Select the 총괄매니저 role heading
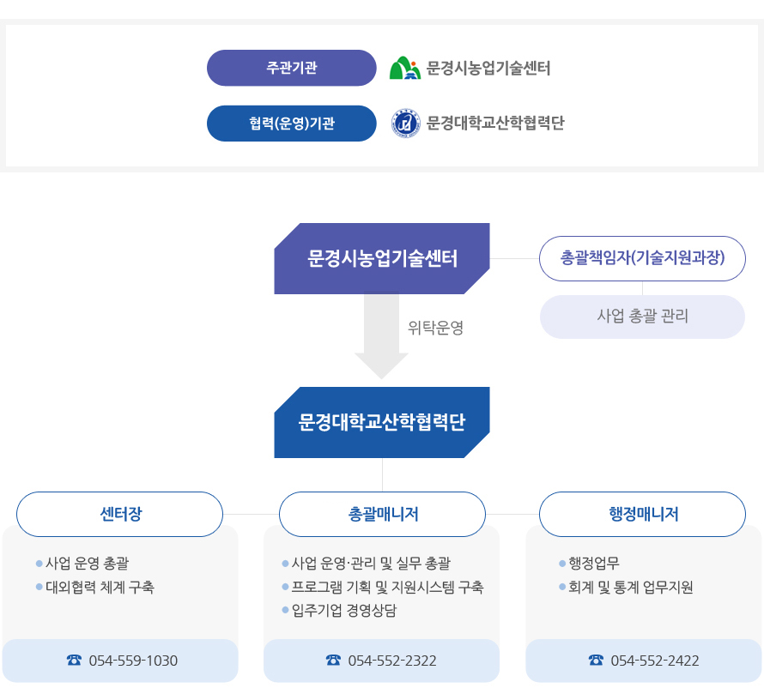The height and width of the screenshot is (700, 764). pyautogui.click(x=383, y=514)
